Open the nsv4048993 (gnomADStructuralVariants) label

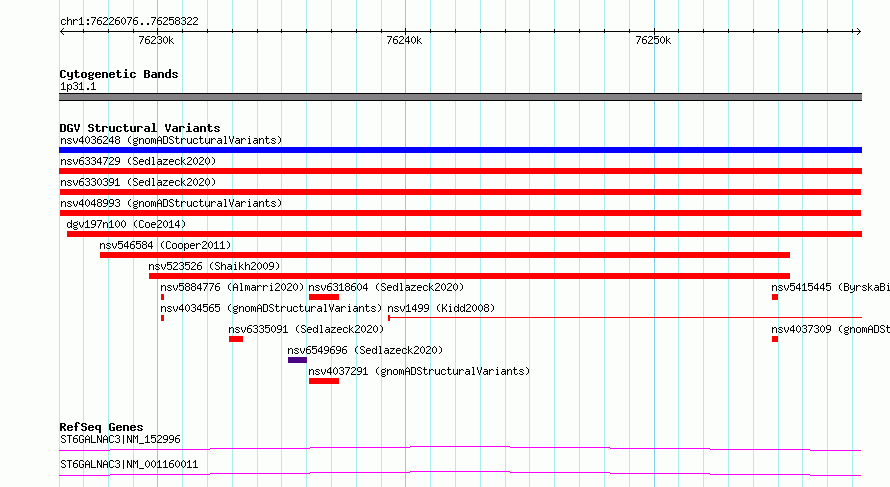171,203
